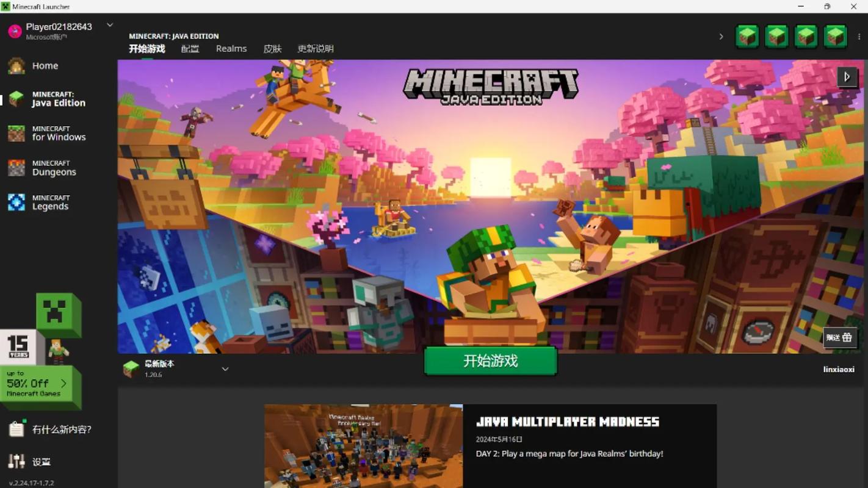Click the leftmost grass block shortcut icon

click(747, 37)
